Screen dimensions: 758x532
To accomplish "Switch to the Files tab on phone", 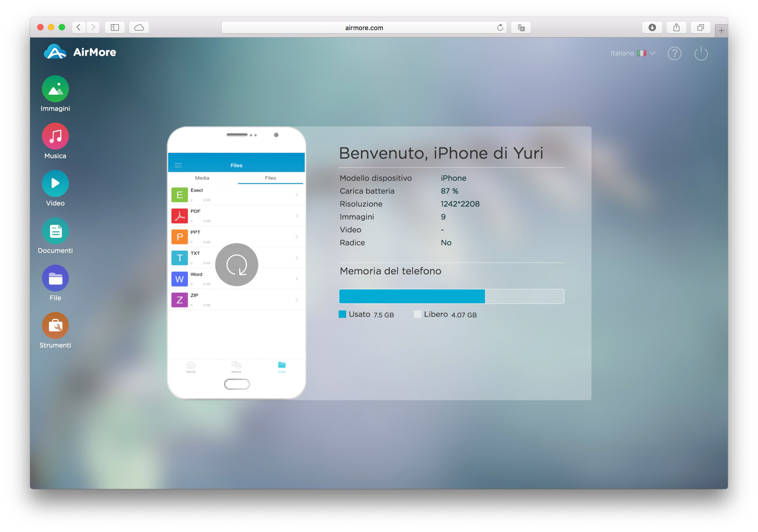I will pyautogui.click(x=271, y=178).
